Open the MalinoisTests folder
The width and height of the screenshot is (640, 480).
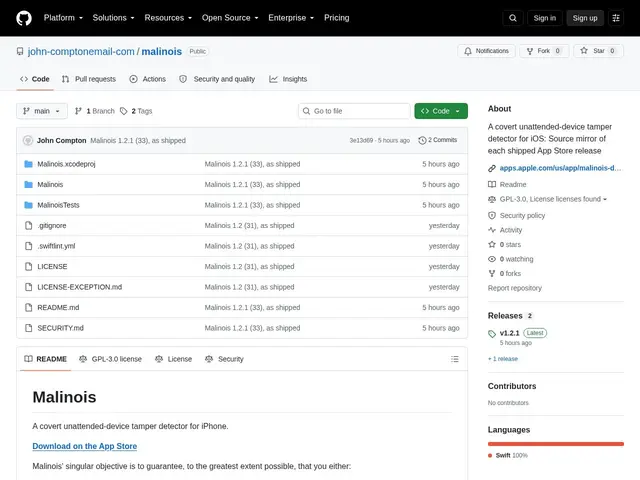(58, 205)
